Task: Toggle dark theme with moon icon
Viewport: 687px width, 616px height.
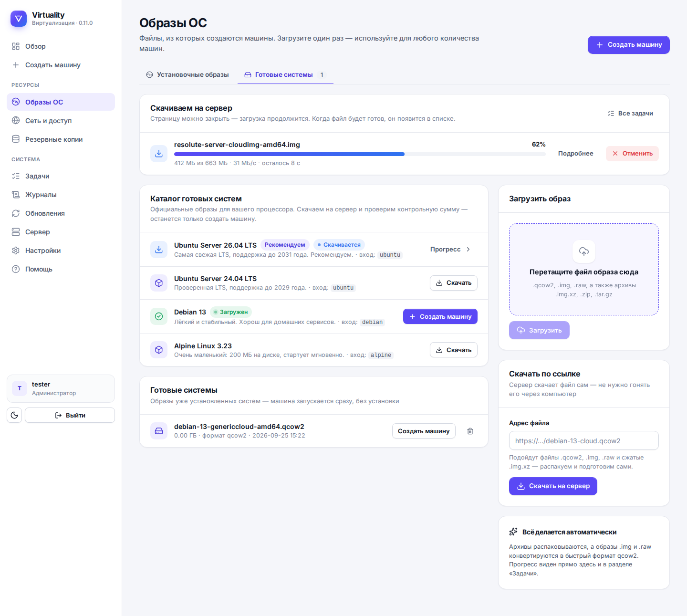Action: pyautogui.click(x=14, y=415)
